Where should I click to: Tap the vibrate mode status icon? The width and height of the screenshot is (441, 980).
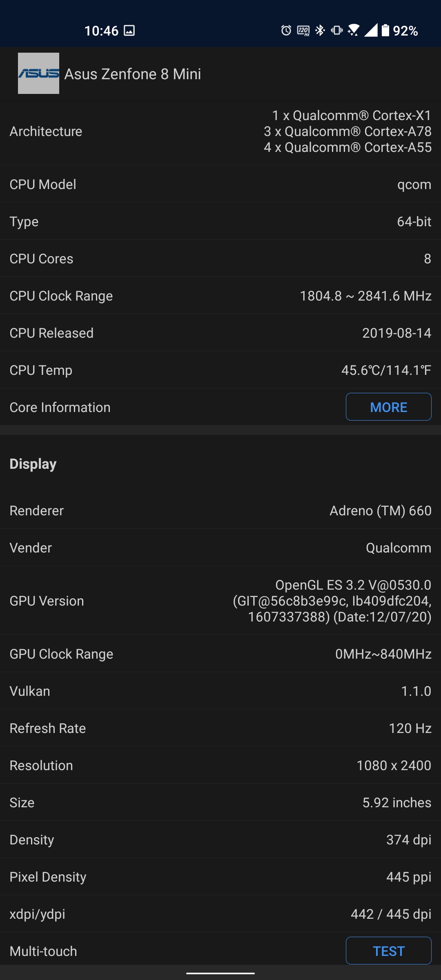[x=337, y=30]
